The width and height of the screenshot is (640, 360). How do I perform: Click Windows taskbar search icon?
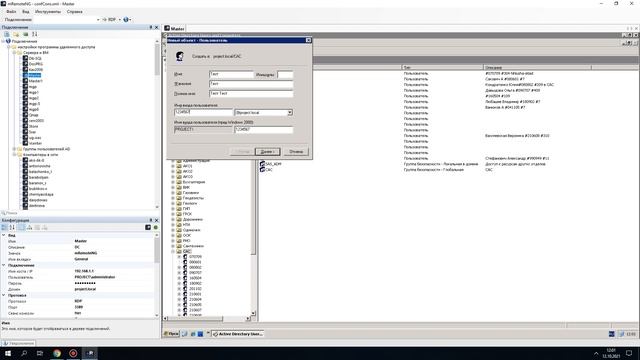click(x=24, y=353)
